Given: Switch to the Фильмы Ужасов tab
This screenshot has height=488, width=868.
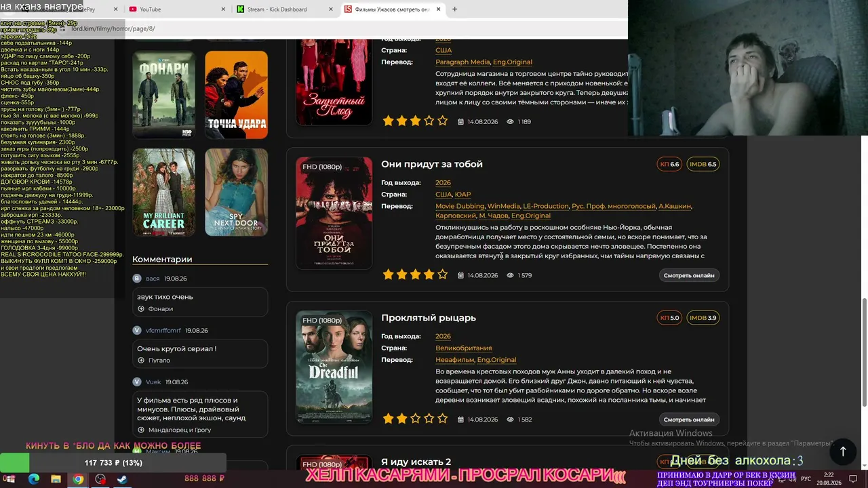Looking at the screenshot, I should (393, 9).
